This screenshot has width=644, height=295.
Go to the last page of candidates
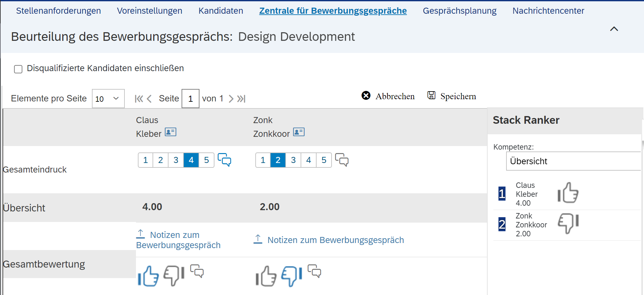pos(241,99)
